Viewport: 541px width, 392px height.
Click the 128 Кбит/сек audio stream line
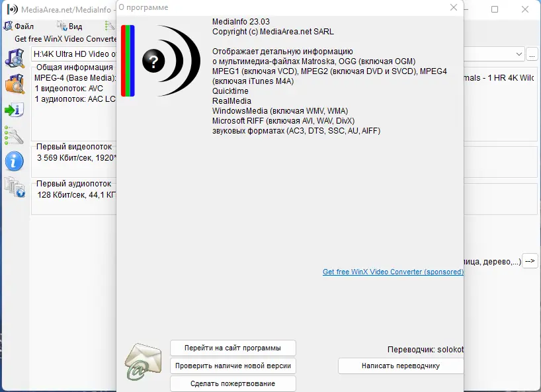point(77,195)
